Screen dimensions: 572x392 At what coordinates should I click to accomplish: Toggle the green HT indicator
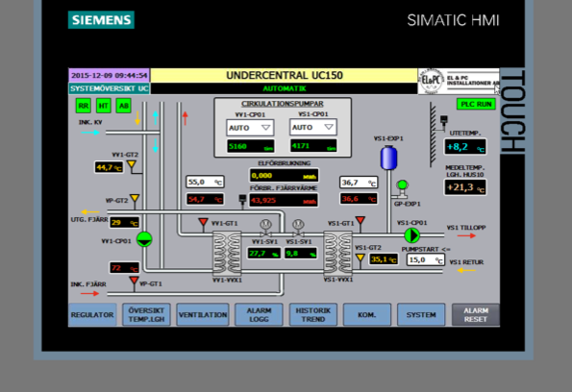104,106
